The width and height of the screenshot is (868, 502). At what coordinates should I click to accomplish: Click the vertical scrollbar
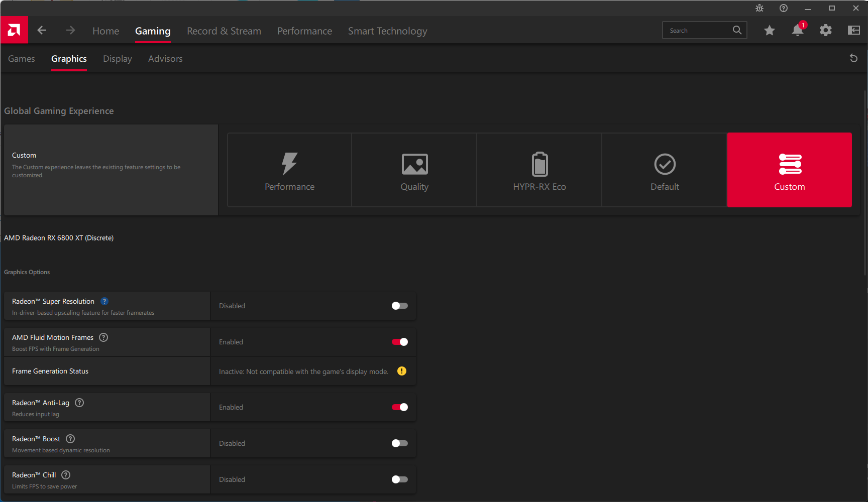[x=864, y=183]
